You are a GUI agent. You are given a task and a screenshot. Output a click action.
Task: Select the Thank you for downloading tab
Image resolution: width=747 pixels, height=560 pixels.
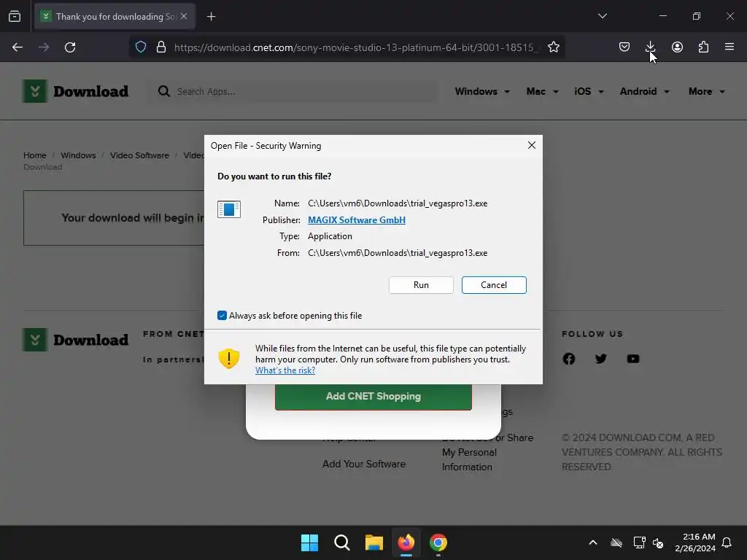pos(115,17)
